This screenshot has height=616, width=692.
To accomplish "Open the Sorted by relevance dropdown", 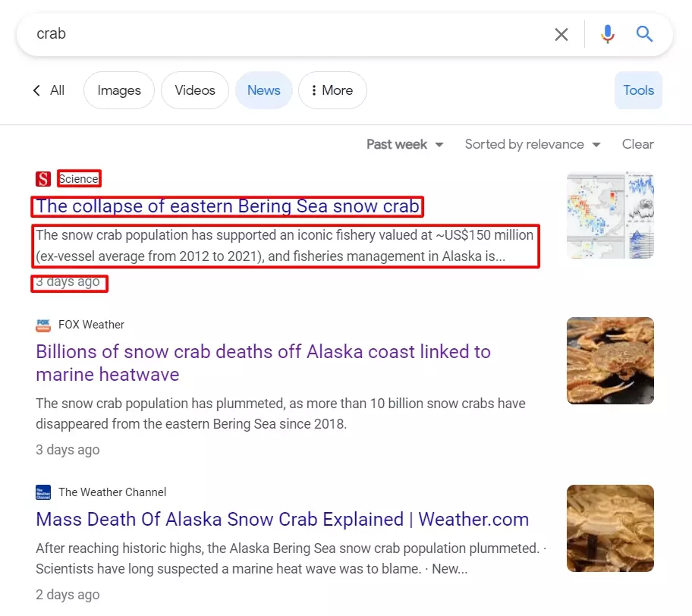I will [532, 144].
